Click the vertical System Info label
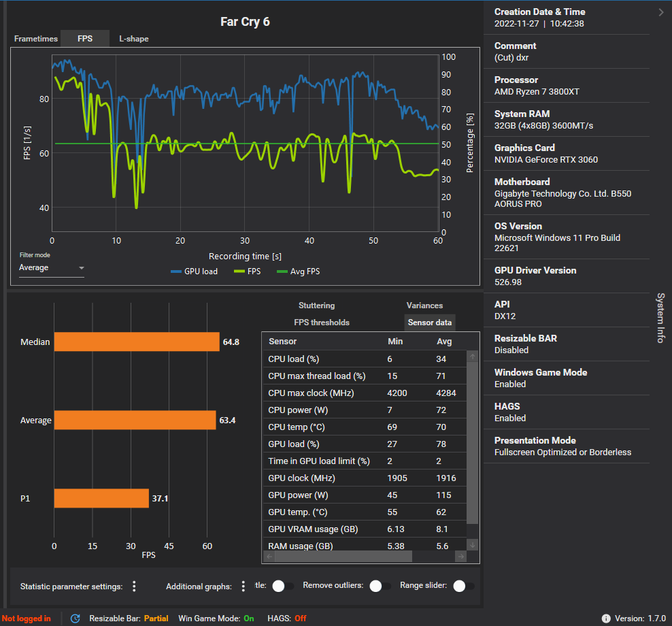 coord(660,318)
